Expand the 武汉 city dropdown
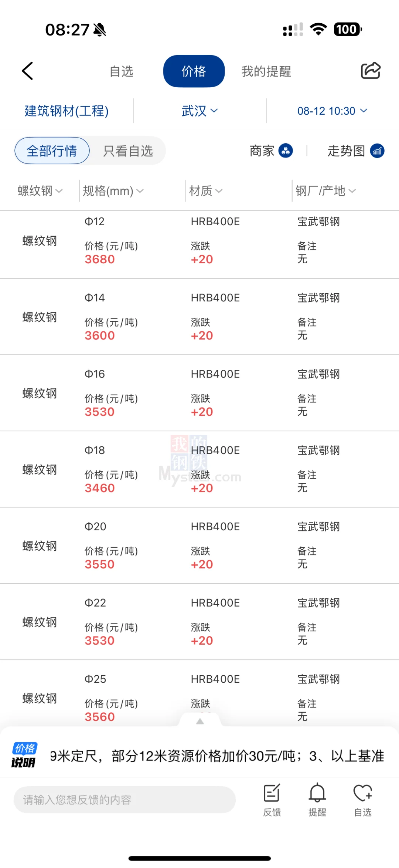 point(199,111)
